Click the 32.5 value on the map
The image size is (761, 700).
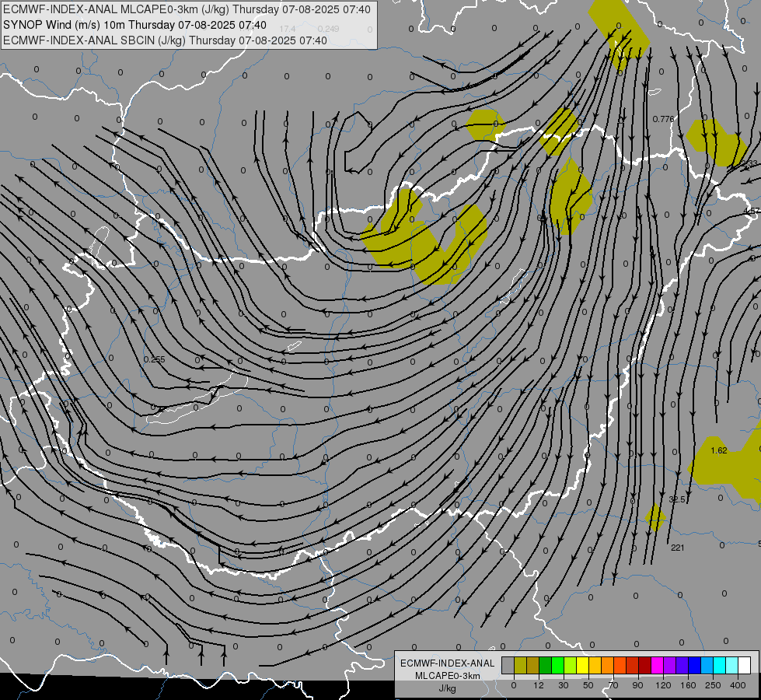click(x=676, y=499)
